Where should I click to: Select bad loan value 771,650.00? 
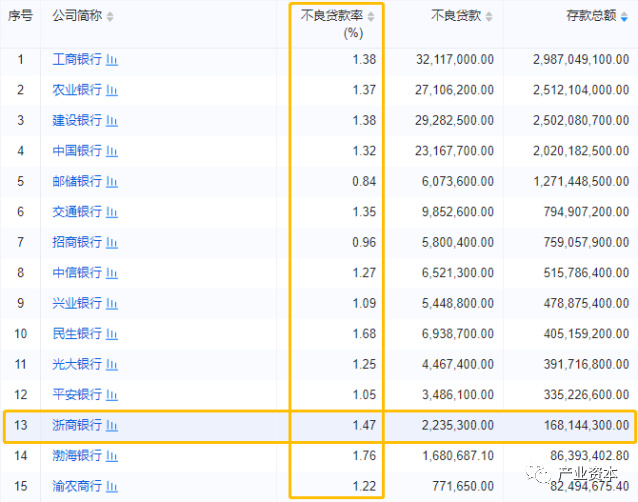(x=463, y=486)
